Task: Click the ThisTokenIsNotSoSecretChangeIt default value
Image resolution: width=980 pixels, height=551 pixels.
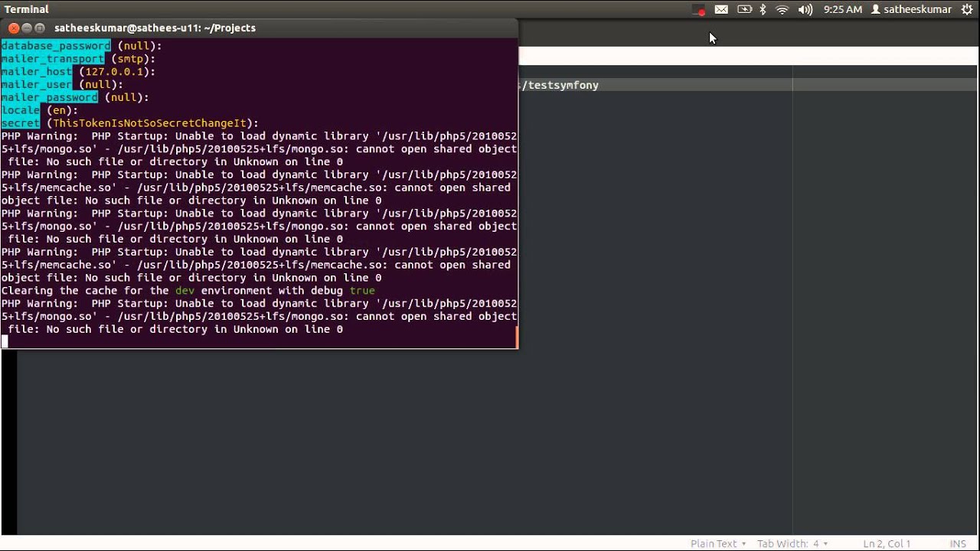Action: click(150, 123)
